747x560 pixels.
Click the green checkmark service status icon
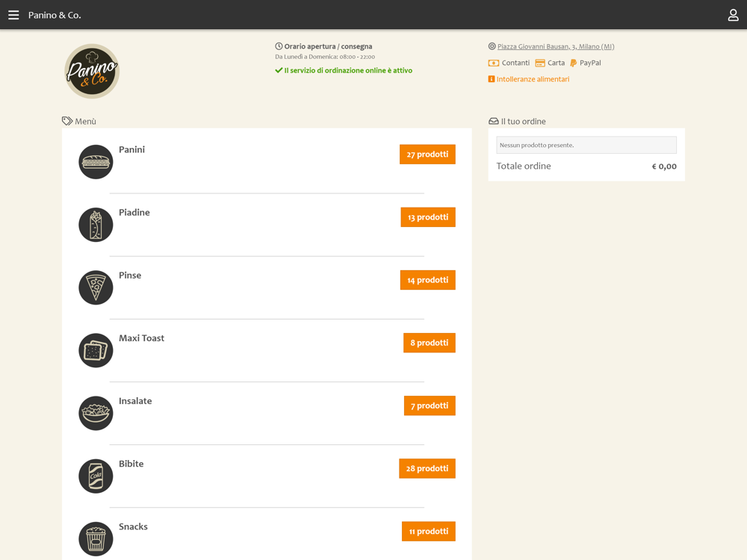(x=279, y=70)
